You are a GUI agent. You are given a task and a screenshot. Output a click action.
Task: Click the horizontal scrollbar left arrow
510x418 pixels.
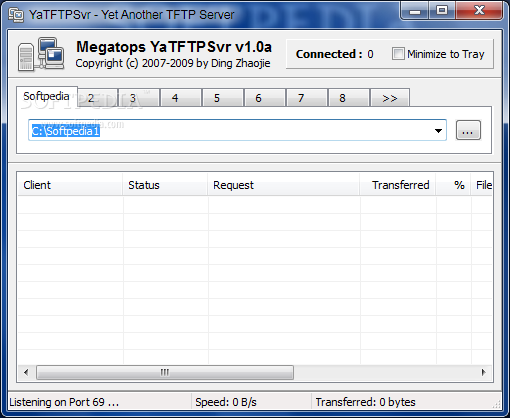[26, 372]
